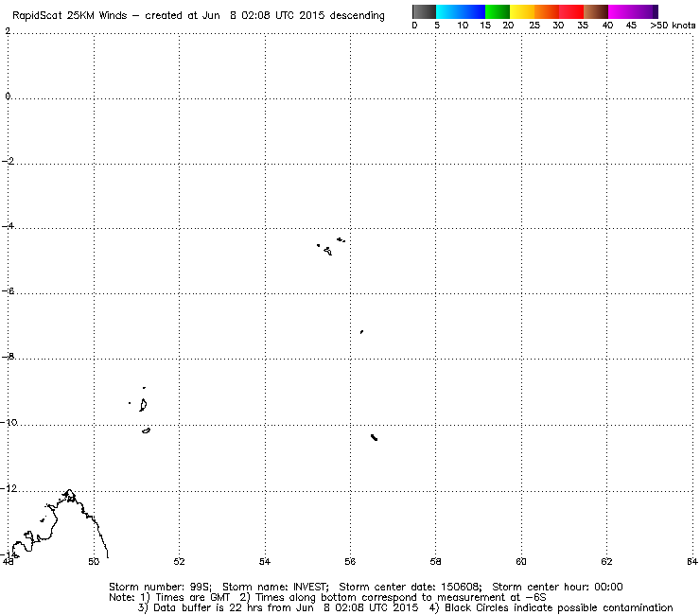Click longitude axis label '62'
This screenshot has height=615, width=700.
606,561
